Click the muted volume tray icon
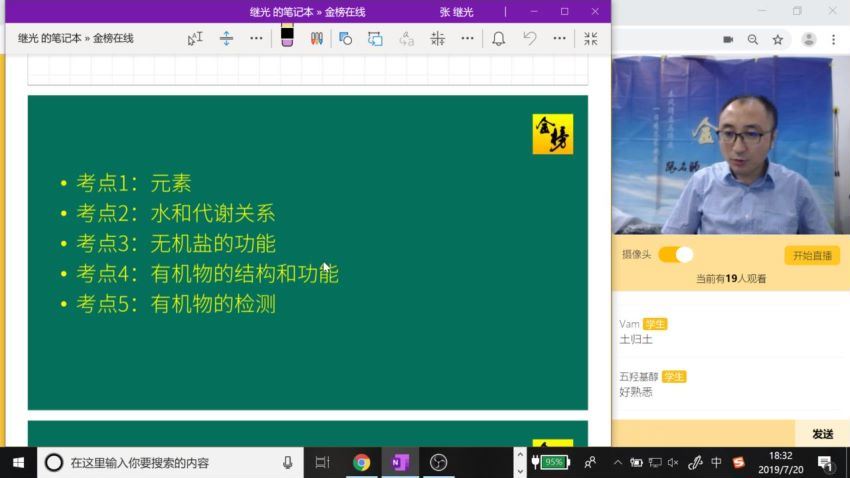This screenshot has width=850, height=478. pos(673,462)
